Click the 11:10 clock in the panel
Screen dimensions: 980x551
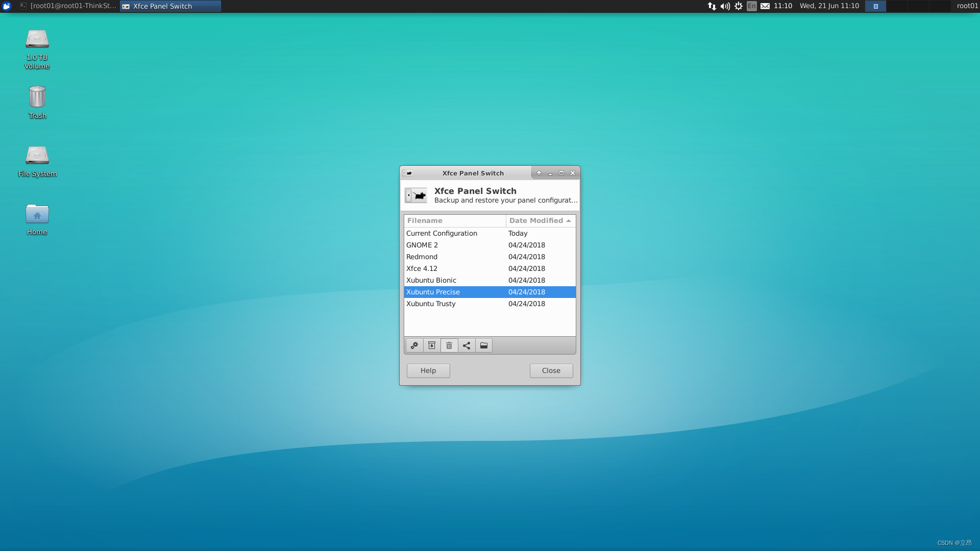point(783,6)
